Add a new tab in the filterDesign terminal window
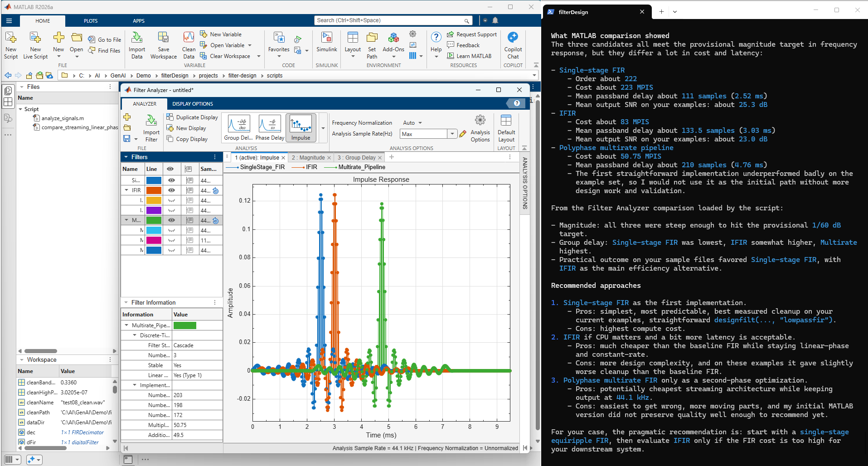This screenshot has width=868, height=466. pyautogui.click(x=661, y=12)
